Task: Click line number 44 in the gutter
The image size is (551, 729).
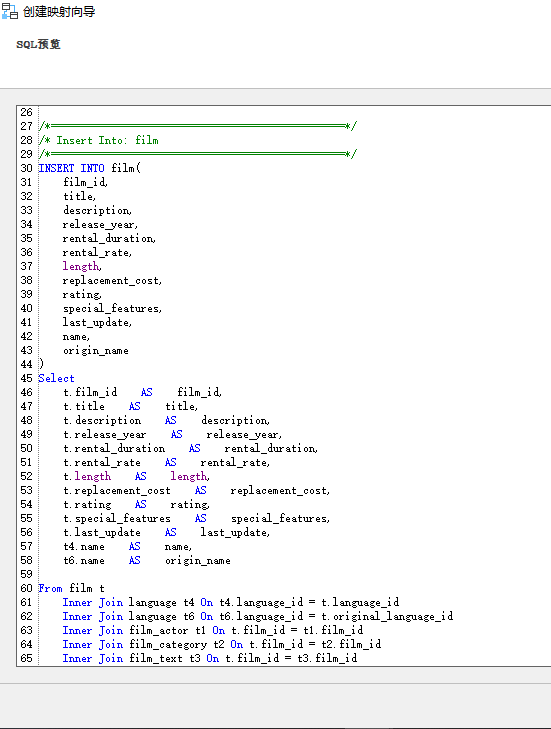Action: 27,364
